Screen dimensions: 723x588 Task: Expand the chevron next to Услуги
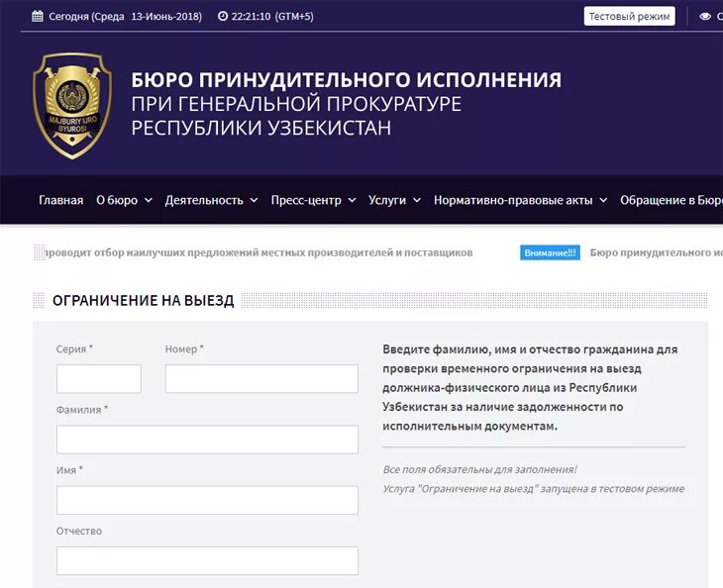(x=417, y=200)
